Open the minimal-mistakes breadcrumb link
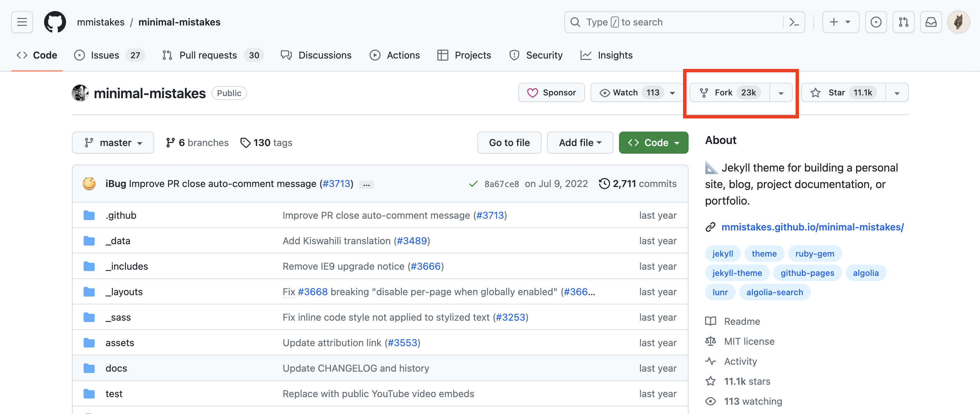The width and height of the screenshot is (980, 414). [179, 22]
